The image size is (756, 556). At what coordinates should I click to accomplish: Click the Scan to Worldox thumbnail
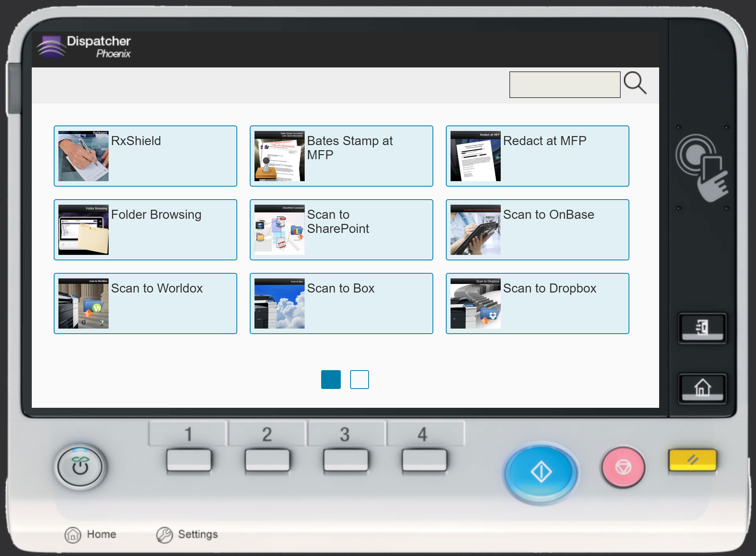(x=84, y=303)
